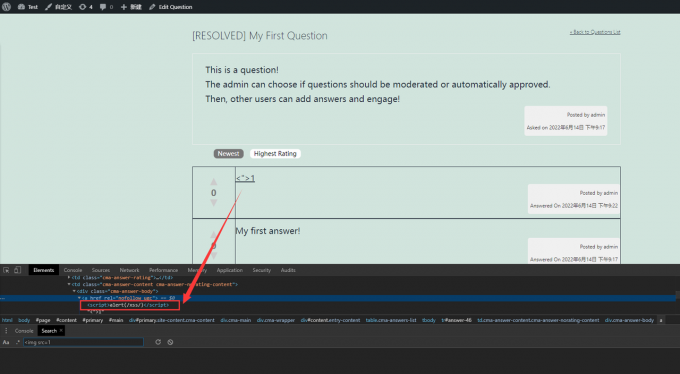Select the body breadcrumb
The height and width of the screenshot is (374, 680).
(24, 320)
